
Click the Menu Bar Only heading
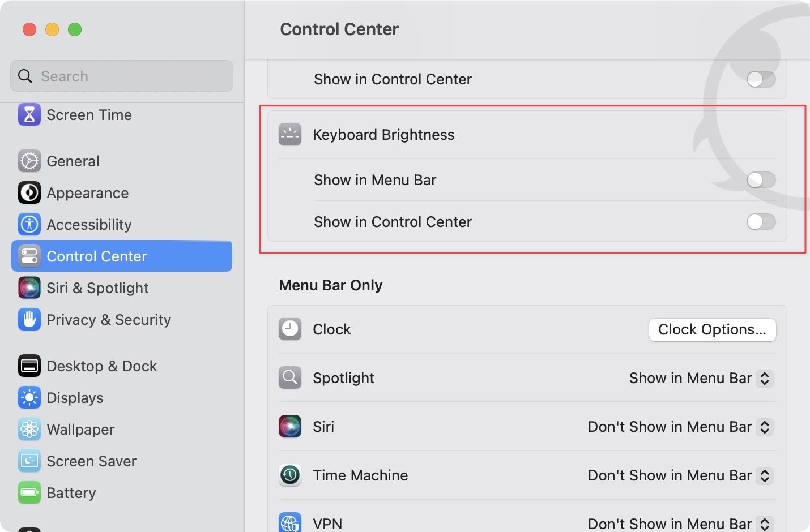(331, 285)
